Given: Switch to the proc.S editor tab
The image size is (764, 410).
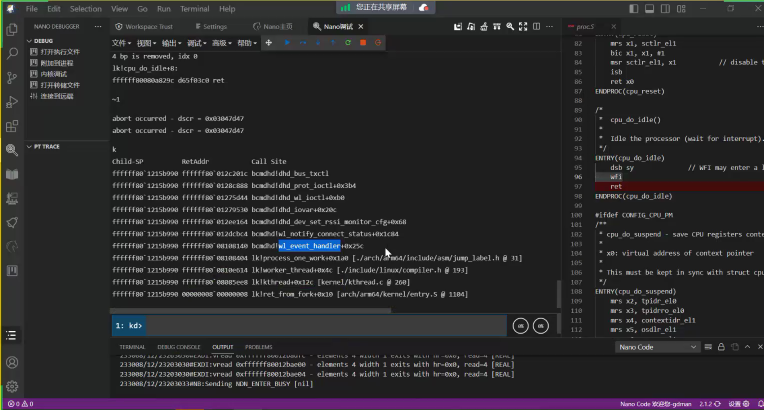Looking at the screenshot, I should tap(585, 27).
